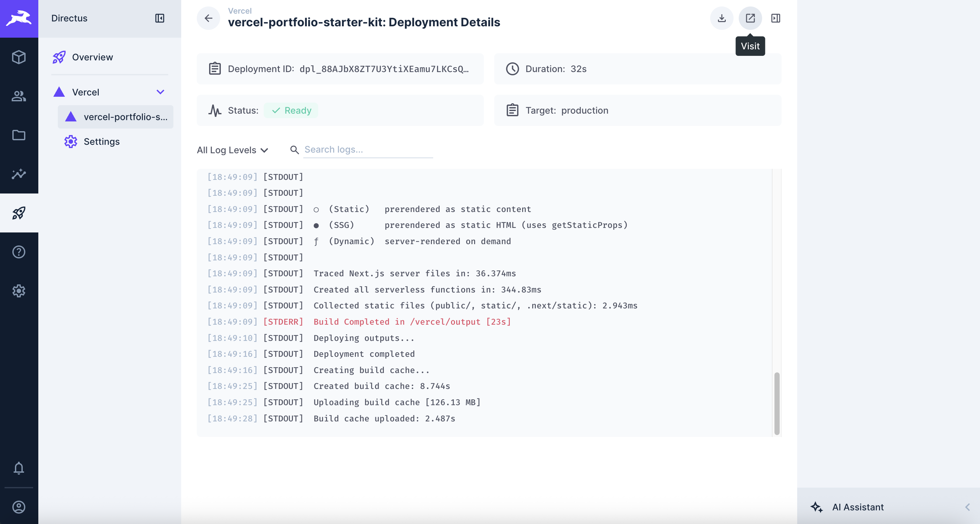Image resolution: width=980 pixels, height=524 pixels.
Task: Open Settings under Vercel section
Action: (x=102, y=141)
